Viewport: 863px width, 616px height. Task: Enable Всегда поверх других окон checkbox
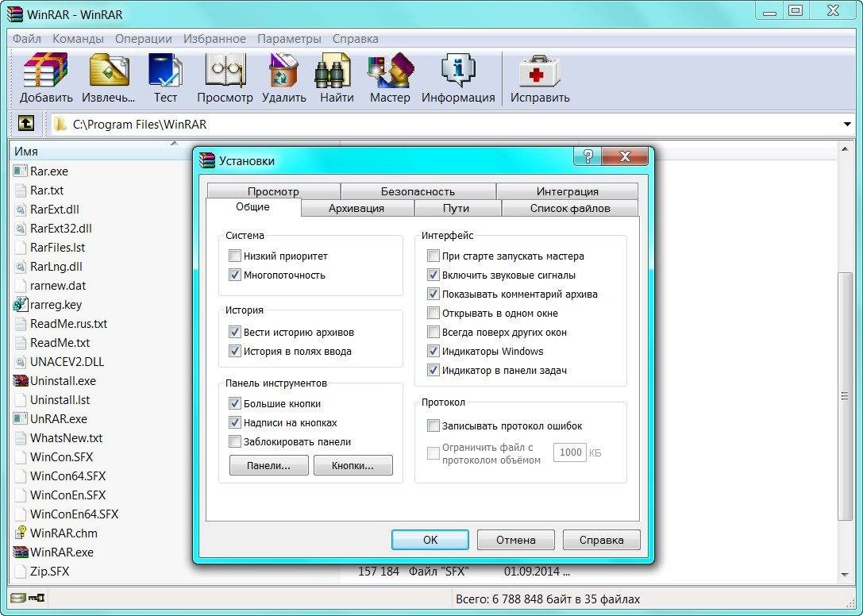click(x=433, y=332)
